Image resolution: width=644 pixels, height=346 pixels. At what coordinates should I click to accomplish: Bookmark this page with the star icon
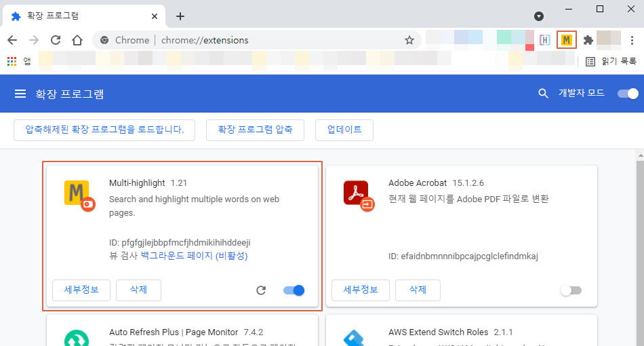tap(409, 40)
